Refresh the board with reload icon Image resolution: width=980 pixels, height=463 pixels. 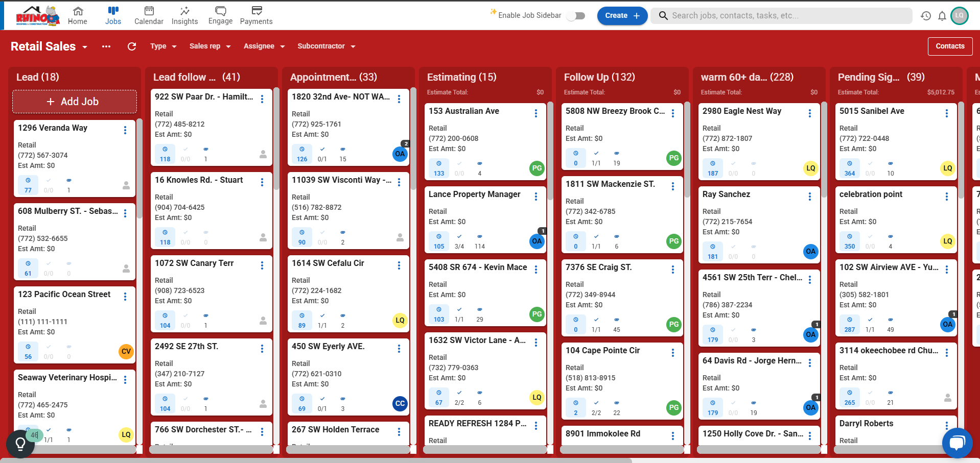click(132, 46)
